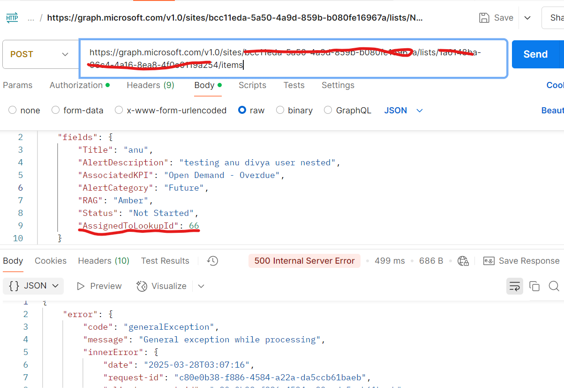Select the raw body radio button
This screenshot has height=392, width=564.
pos(242,111)
